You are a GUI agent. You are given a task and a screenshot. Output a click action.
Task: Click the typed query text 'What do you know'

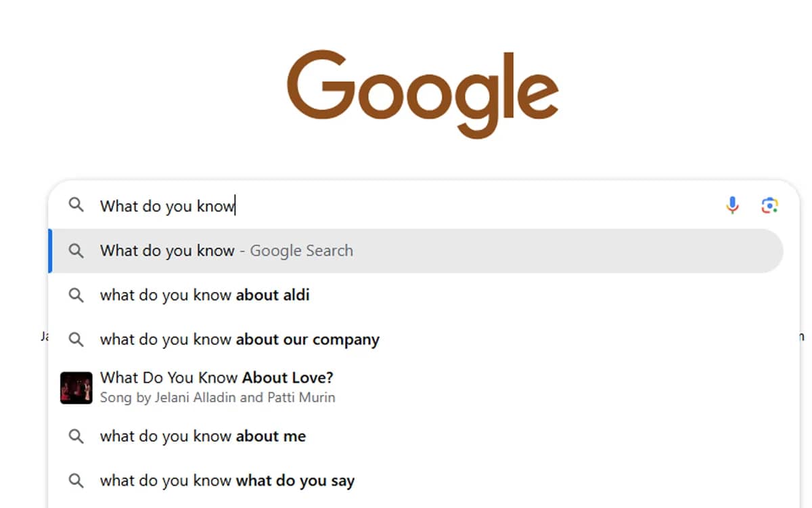[x=166, y=205]
